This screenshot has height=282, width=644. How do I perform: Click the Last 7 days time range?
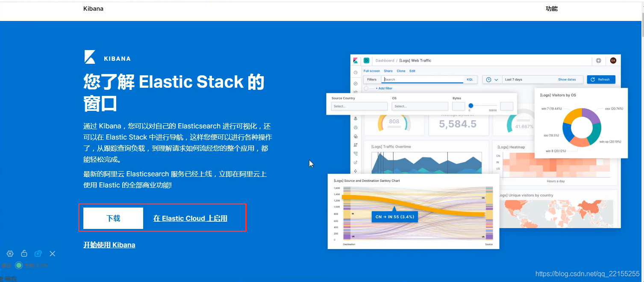tap(513, 80)
